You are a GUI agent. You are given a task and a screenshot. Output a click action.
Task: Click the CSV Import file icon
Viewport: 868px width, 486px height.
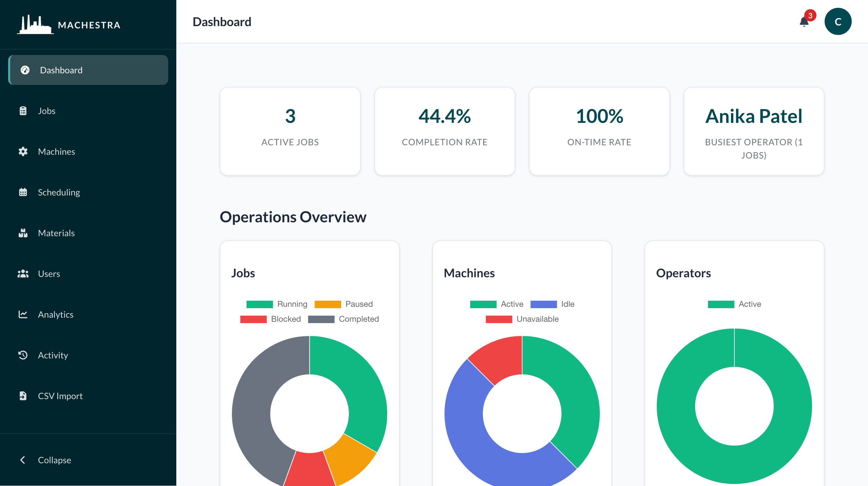pos(23,396)
